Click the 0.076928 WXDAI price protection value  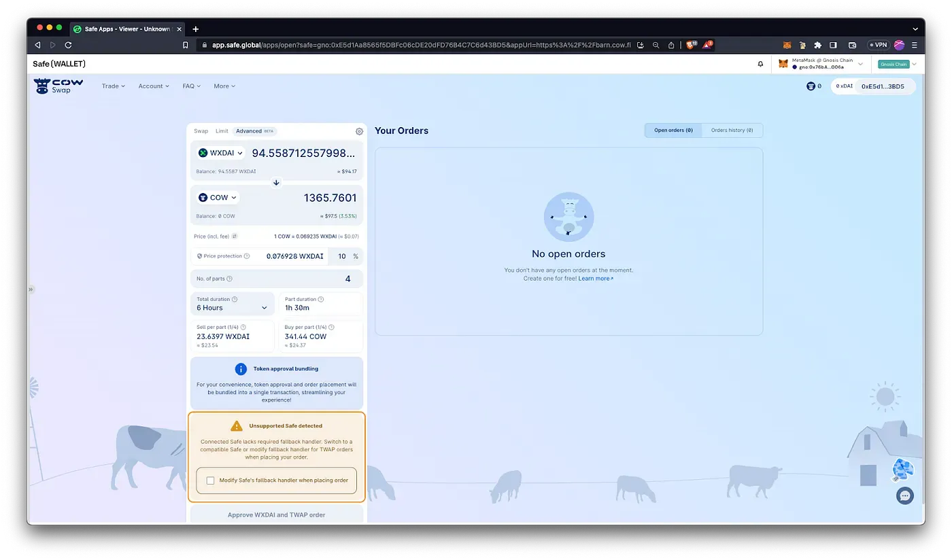(x=294, y=256)
